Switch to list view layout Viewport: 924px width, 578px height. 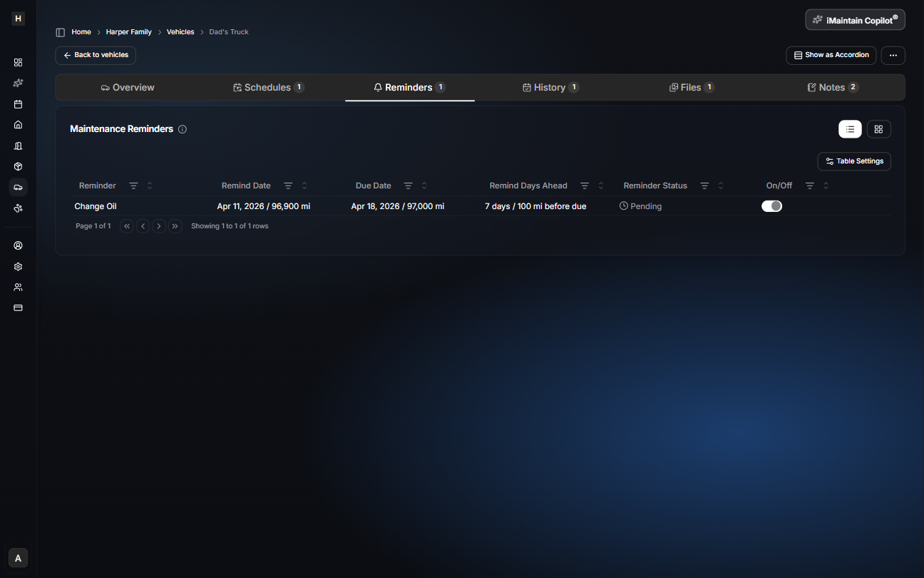point(850,129)
